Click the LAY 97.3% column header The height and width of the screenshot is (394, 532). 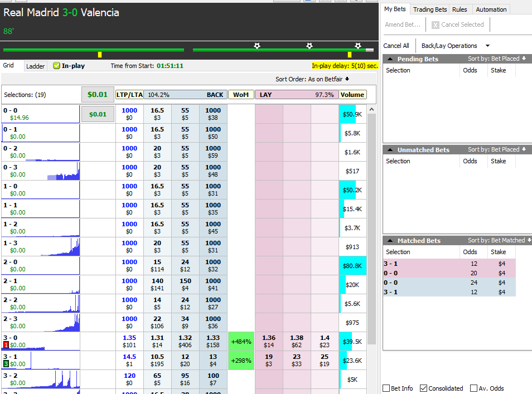[x=297, y=95]
